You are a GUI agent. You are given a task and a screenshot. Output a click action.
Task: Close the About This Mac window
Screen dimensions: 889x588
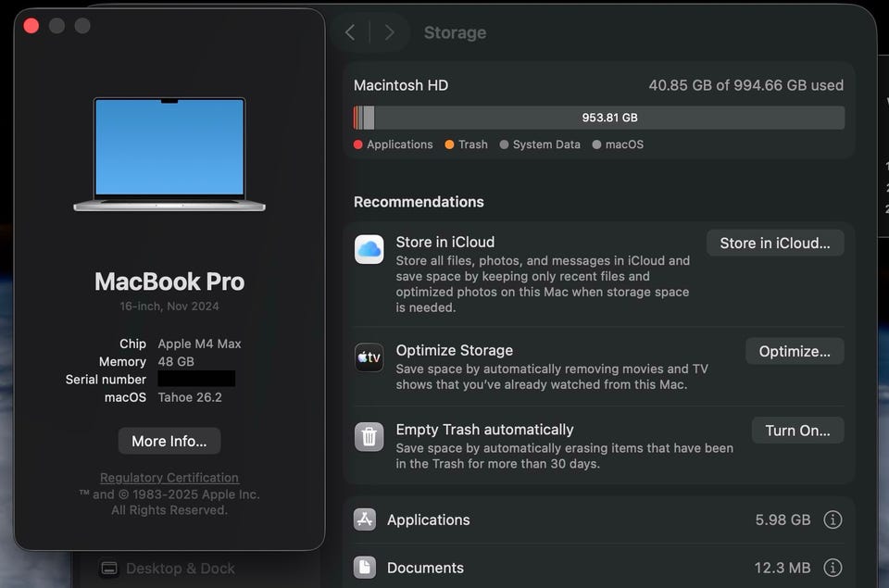(x=31, y=26)
